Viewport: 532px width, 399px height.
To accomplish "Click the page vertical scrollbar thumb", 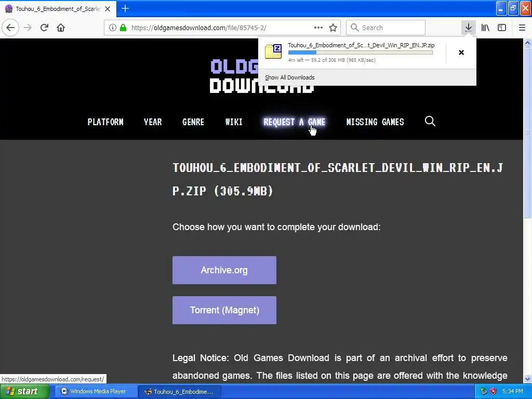I will point(527,132).
